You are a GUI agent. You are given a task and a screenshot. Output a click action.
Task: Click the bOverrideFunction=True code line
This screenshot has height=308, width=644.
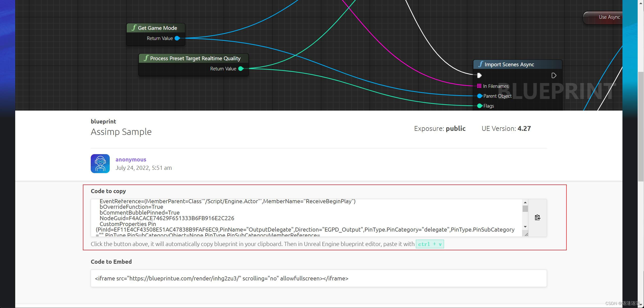131,207
